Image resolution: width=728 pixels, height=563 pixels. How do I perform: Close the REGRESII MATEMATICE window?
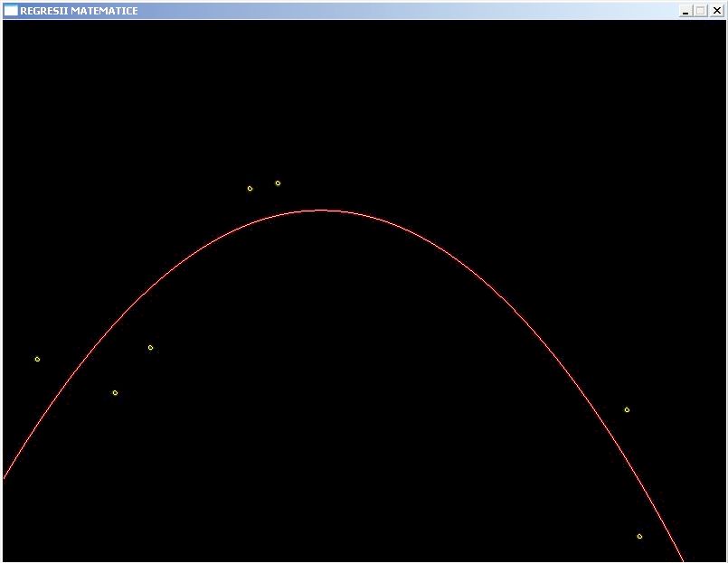coord(717,11)
